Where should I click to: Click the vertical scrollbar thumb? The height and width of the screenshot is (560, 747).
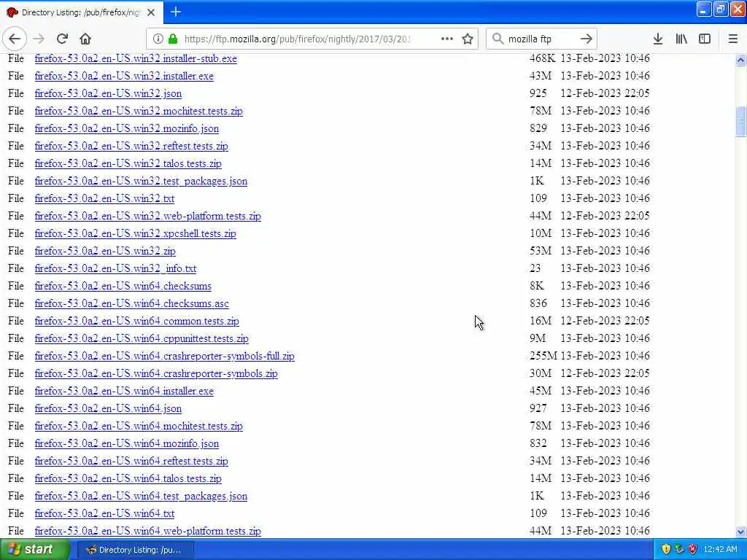(740, 121)
